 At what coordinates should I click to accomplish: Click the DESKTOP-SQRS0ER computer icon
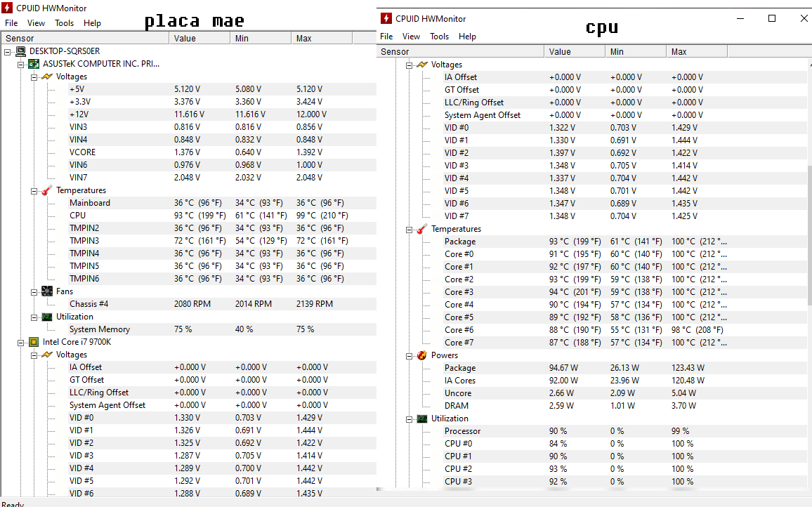point(20,51)
